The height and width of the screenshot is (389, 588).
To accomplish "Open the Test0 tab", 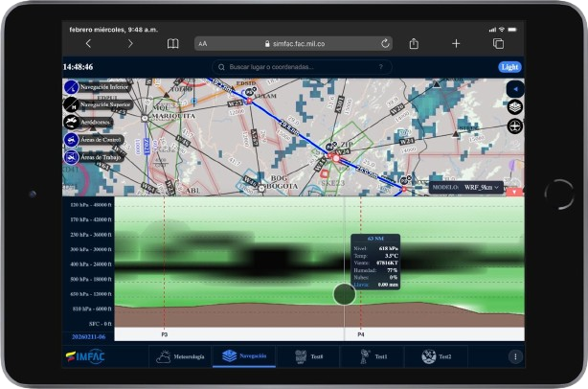I will 307,356.
